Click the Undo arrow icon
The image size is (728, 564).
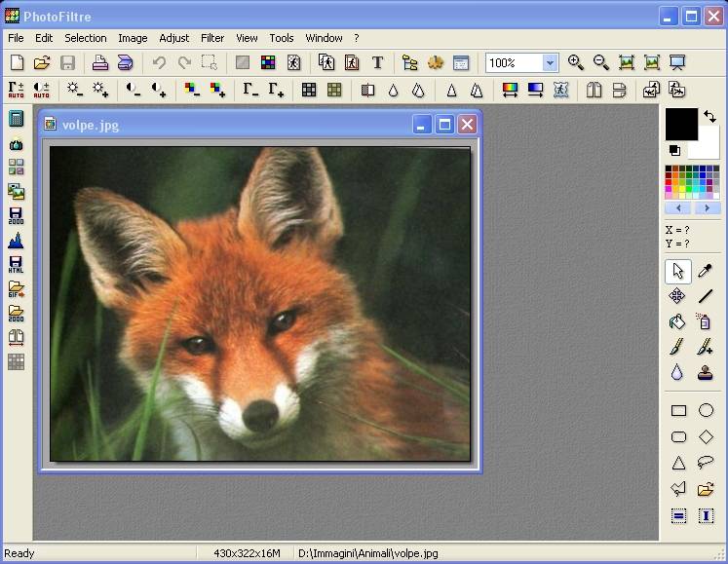(159, 63)
